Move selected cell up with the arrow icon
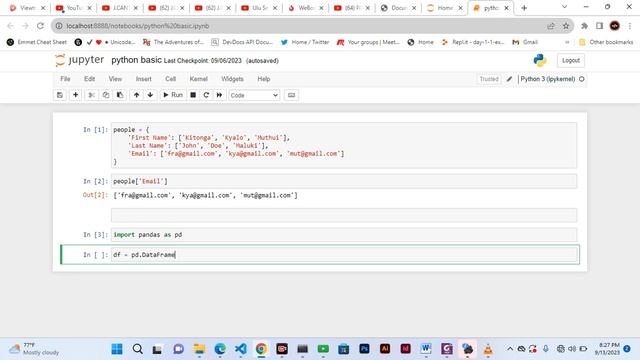The width and height of the screenshot is (640, 360). (136, 95)
